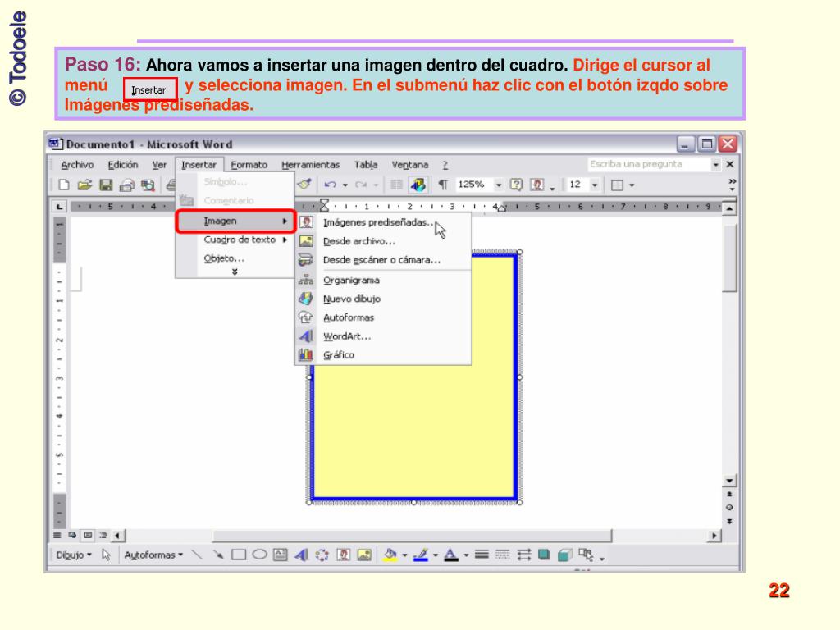Click the Arrow Style icon in Drawing toolbar
The width and height of the screenshot is (840, 630).
pos(524,555)
